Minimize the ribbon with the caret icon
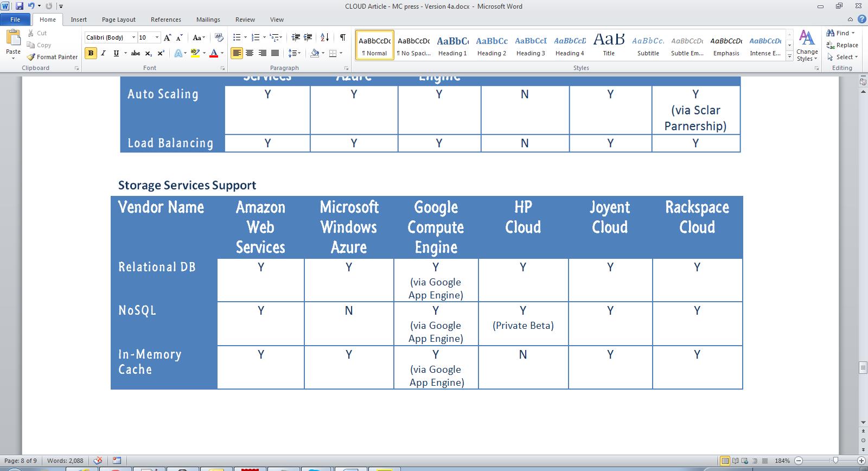This screenshot has height=471, width=868. 850,20
